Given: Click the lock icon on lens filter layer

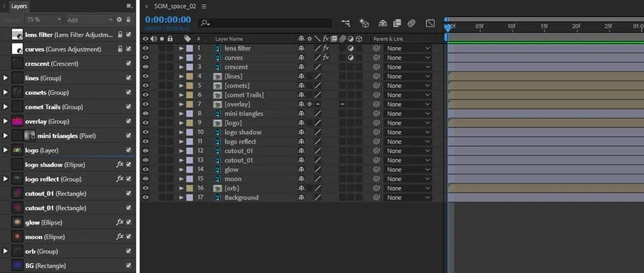Looking at the screenshot, I should point(120,35).
